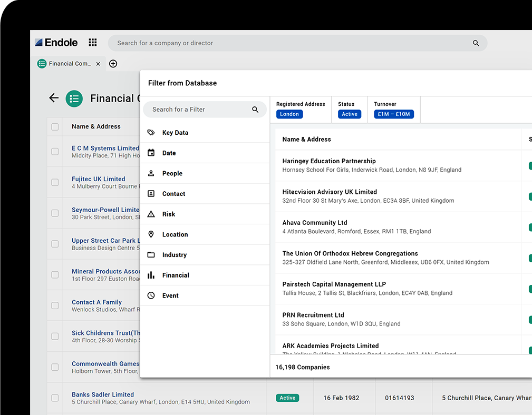Click the Contact card icon

(x=151, y=193)
